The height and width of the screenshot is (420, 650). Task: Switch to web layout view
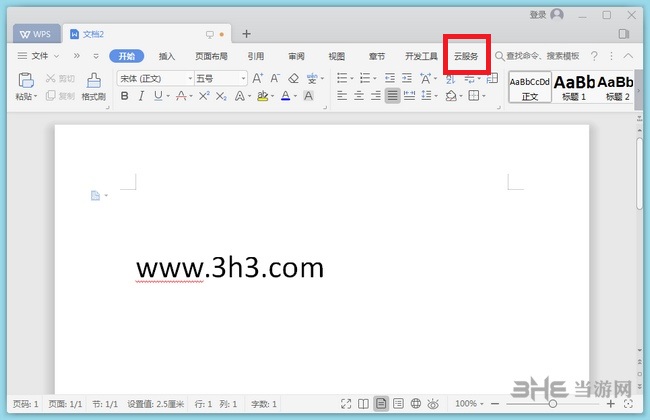coord(416,403)
